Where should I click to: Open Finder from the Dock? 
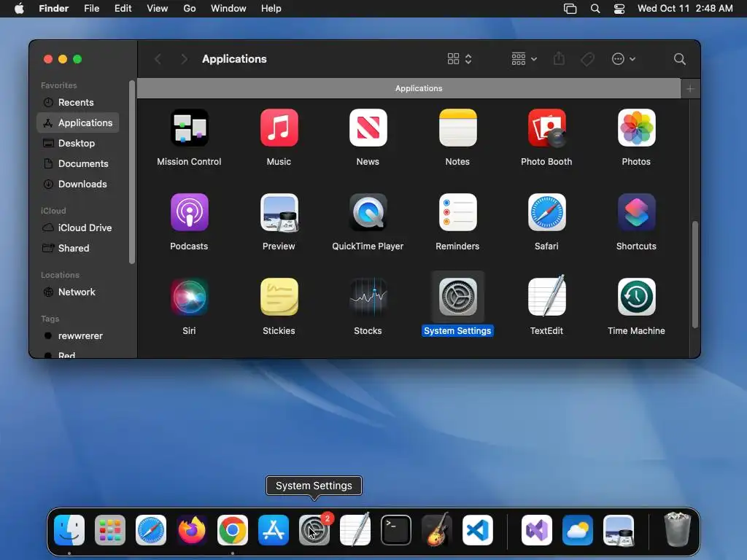[x=69, y=530]
